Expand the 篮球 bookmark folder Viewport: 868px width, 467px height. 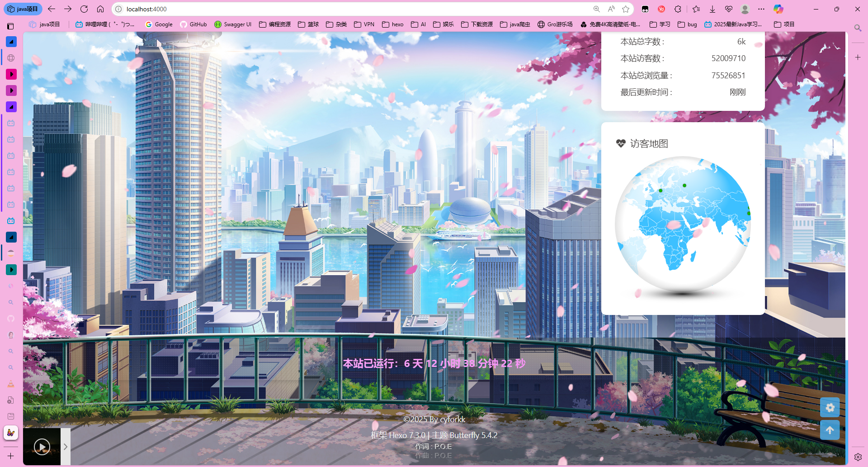308,24
